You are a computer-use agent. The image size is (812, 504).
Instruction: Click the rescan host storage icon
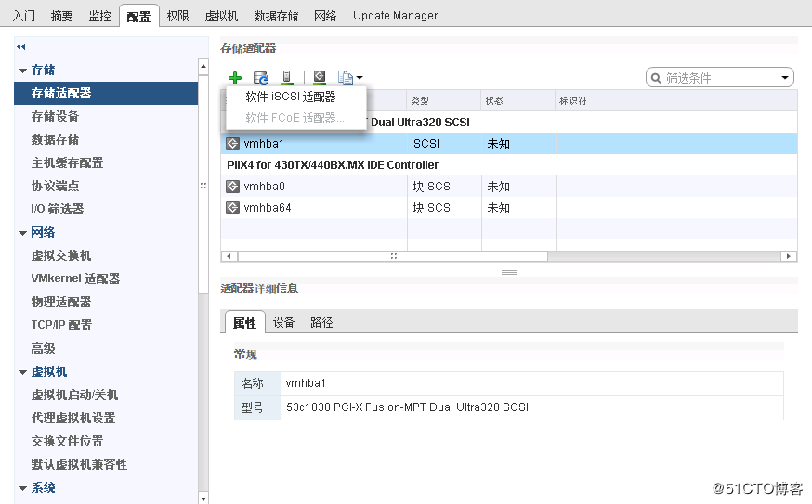click(286, 78)
